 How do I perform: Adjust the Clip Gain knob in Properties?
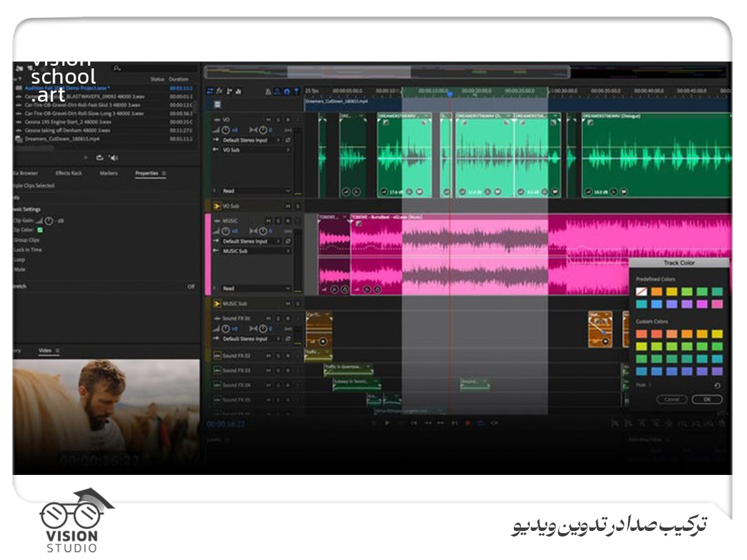point(48,221)
